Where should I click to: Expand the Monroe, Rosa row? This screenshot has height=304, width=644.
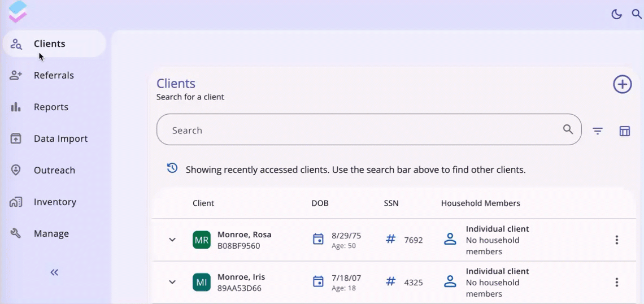point(172,240)
